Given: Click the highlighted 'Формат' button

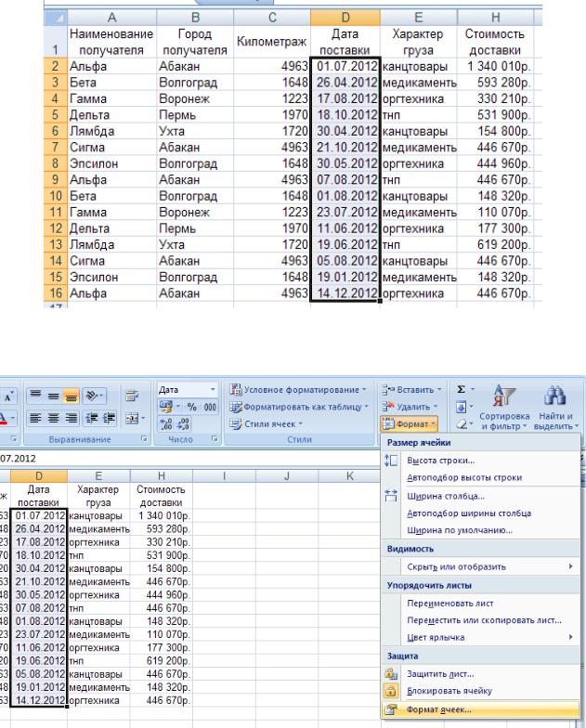Looking at the screenshot, I should 409,423.
